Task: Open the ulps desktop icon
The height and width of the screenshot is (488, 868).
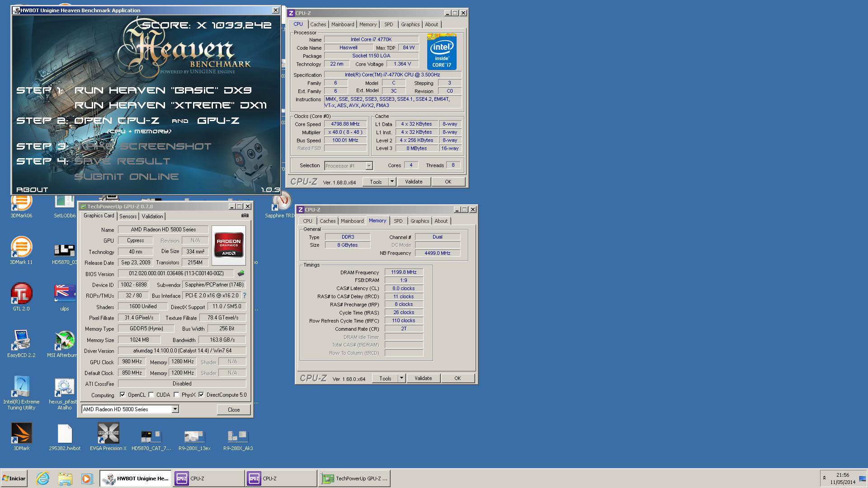Action: pos(65,297)
